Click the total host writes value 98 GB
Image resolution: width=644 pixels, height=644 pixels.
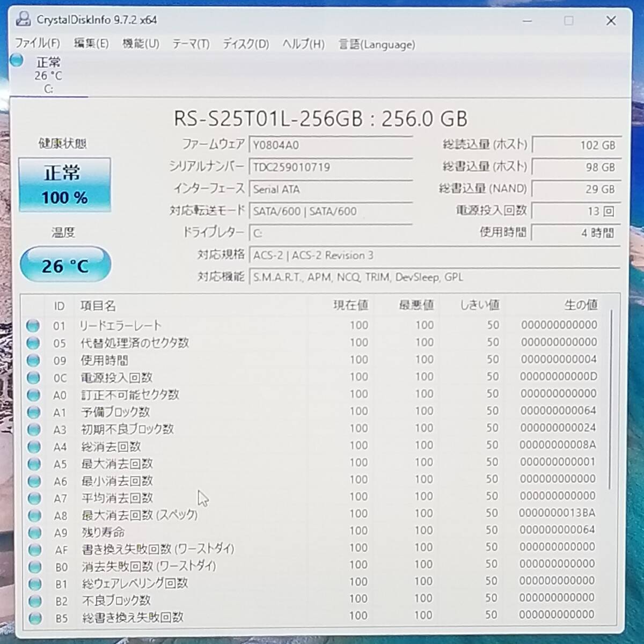coord(576,167)
